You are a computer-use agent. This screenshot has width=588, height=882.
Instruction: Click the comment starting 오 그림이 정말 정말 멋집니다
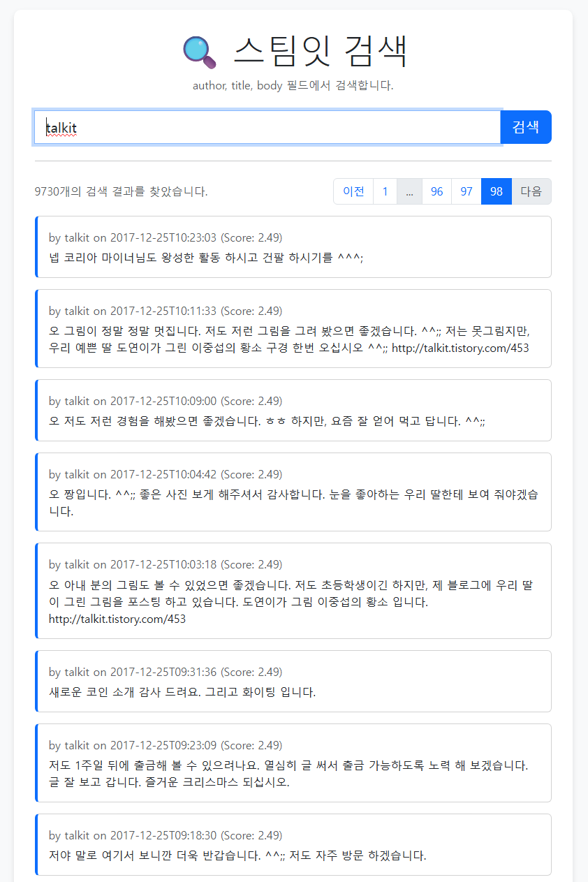coord(291,339)
